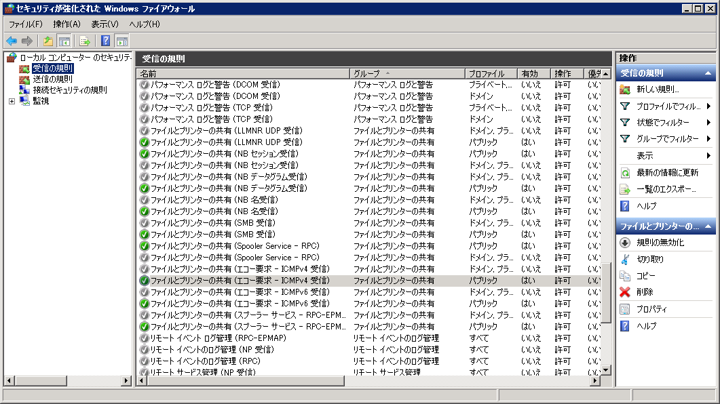Expand the 監視 tree node
The image size is (720, 404).
12,101
